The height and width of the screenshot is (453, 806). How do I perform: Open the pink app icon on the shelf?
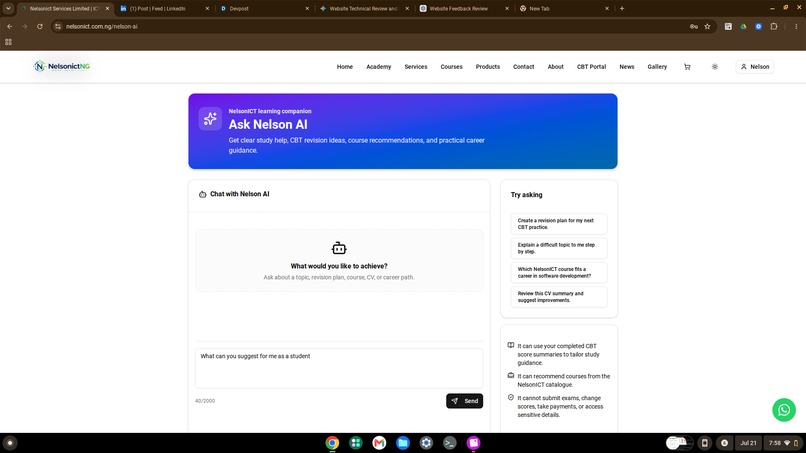473,443
